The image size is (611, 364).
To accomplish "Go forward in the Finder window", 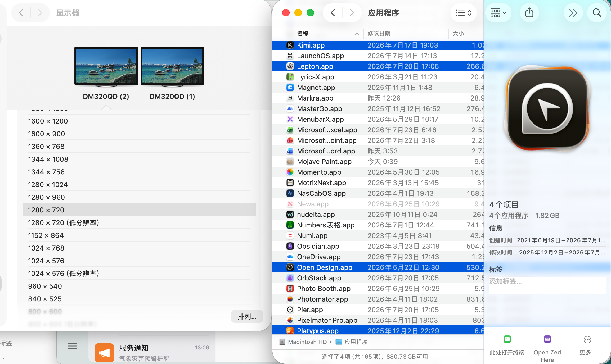I will click(352, 13).
